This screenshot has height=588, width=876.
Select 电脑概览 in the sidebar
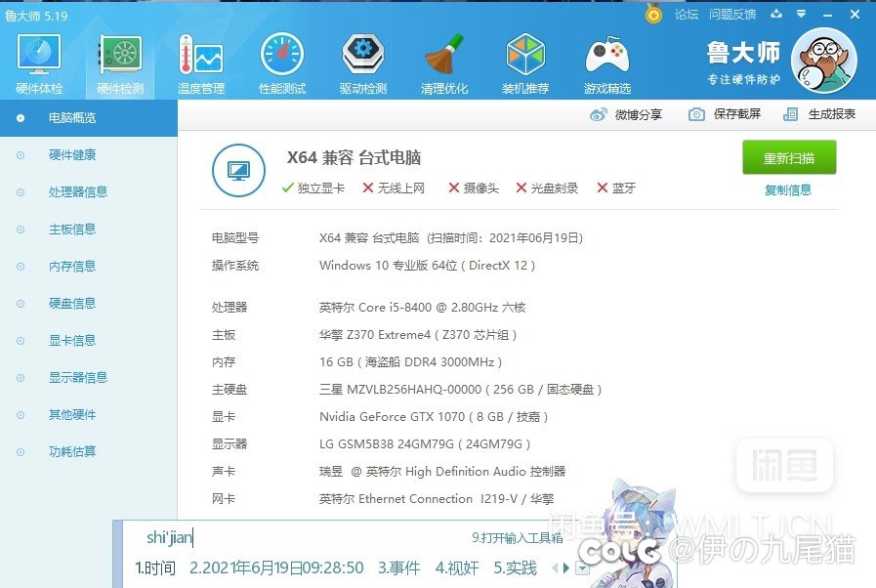coord(89,118)
